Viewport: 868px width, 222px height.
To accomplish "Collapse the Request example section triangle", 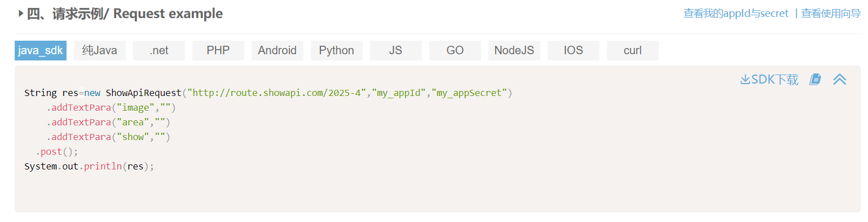I will [x=21, y=14].
